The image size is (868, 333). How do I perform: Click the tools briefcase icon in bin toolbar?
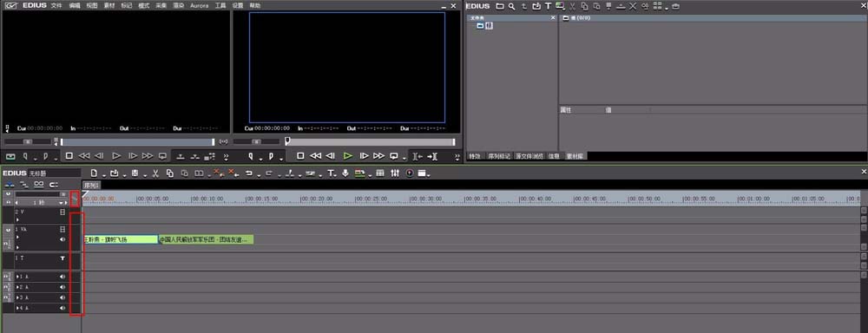click(x=675, y=6)
